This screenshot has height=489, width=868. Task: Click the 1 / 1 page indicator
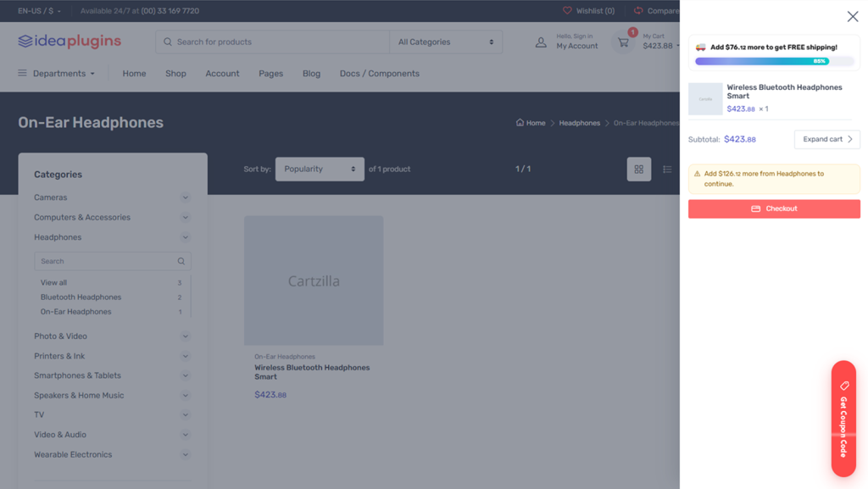point(523,169)
